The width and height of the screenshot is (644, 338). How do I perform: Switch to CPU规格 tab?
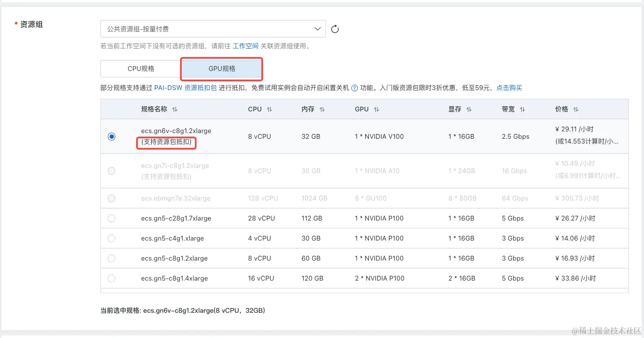(141, 69)
